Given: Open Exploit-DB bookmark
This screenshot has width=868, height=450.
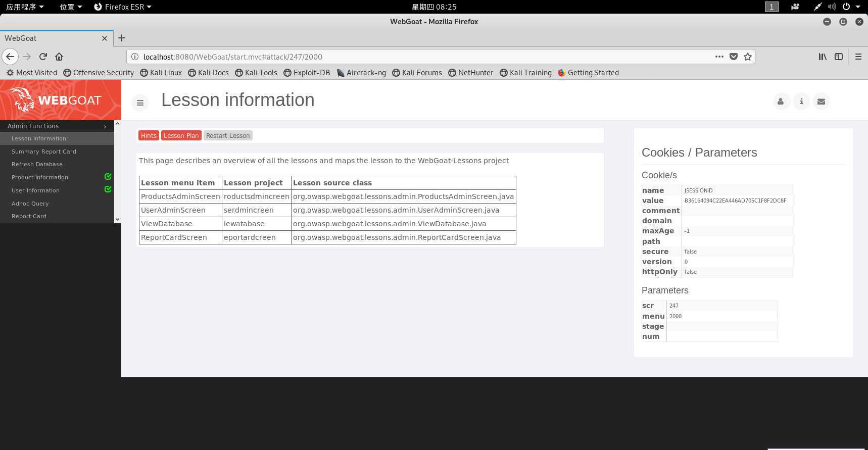Looking at the screenshot, I should pyautogui.click(x=307, y=73).
